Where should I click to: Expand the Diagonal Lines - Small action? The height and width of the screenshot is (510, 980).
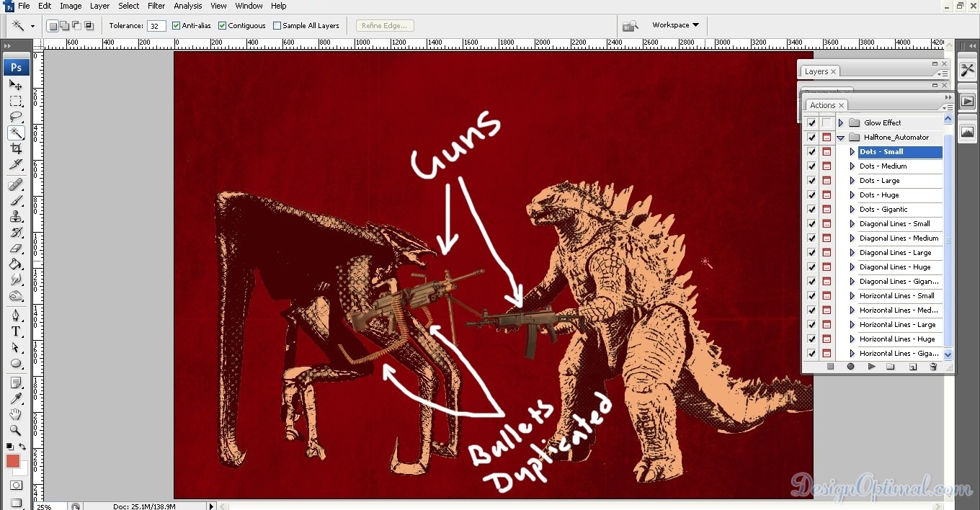pyautogui.click(x=852, y=224)
